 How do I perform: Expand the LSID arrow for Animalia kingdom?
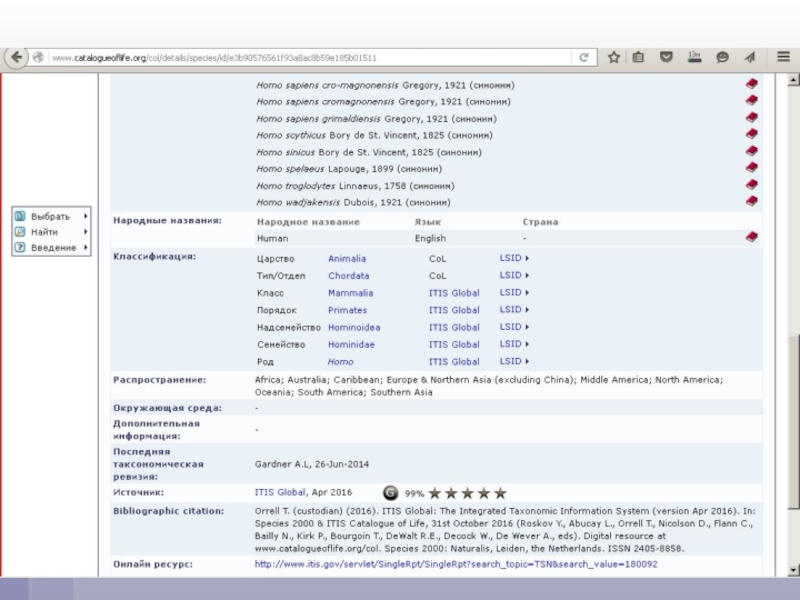[514, 258]
